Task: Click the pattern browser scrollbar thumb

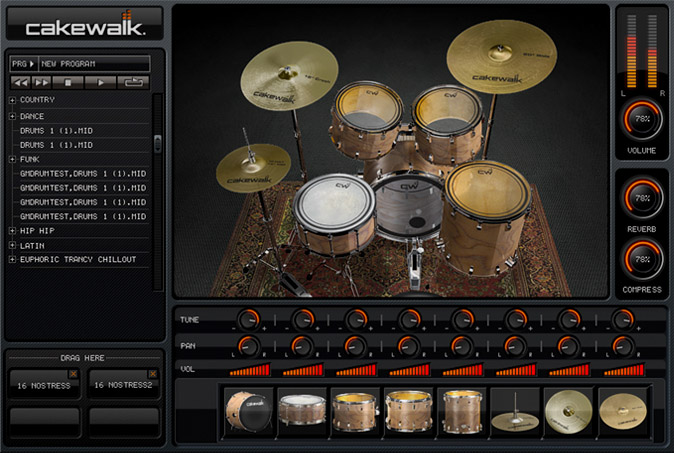Action: pyautogui.click(x=158, y=144)
